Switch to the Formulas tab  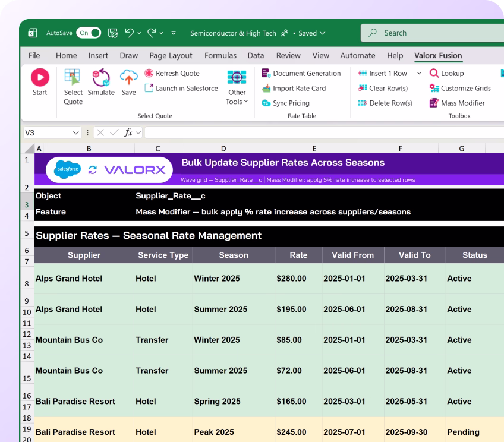[x=220, y=56]
